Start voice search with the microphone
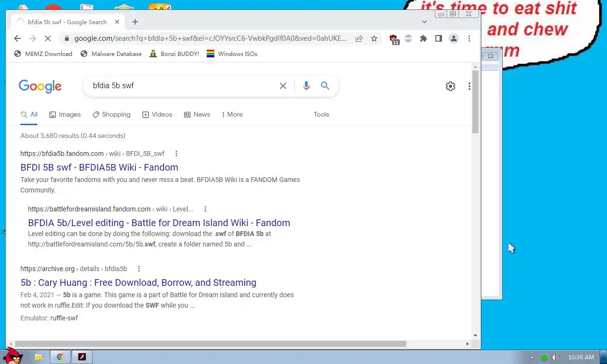The height and width of the screenshot is (364, 607). tap(306, 86)
